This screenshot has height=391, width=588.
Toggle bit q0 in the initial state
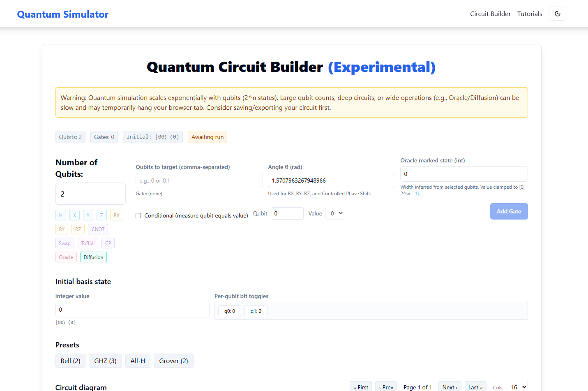tap(229, 311)
